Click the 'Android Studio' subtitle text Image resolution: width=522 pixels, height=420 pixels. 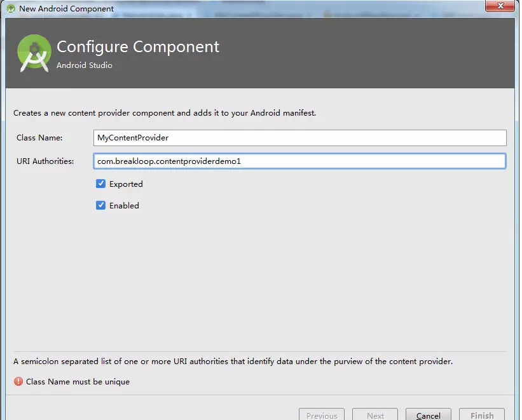(84, 65)
